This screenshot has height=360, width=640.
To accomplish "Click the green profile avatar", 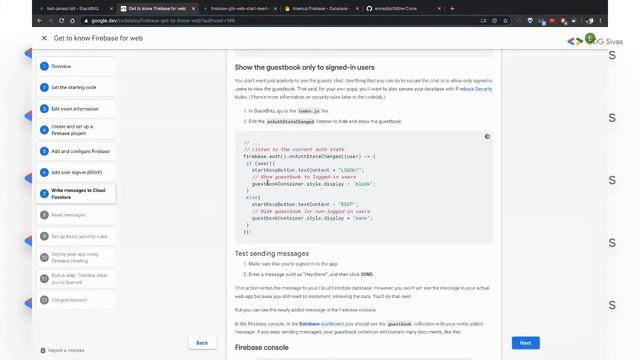I will tap(590, 38).
